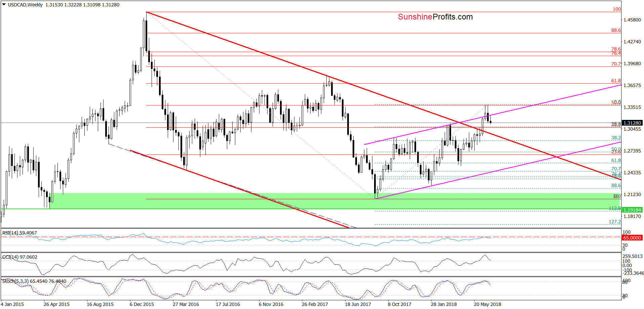Click the 1.30455 price axis label

click(x=632, y=129)
